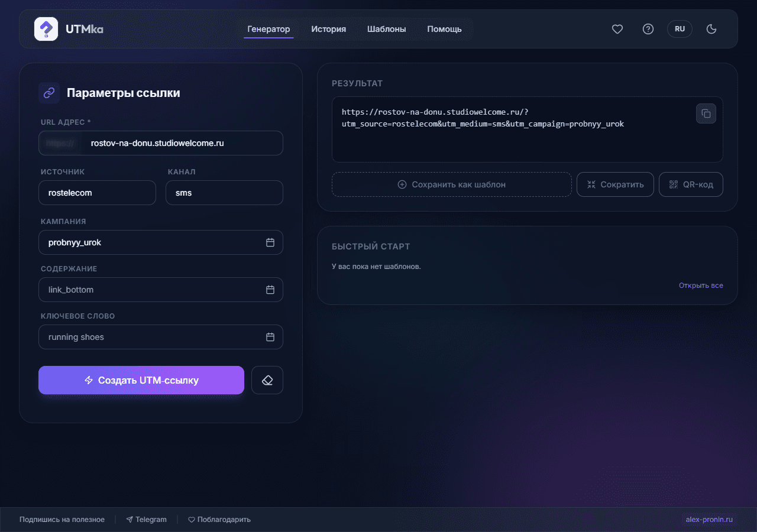Open the blurred https:// protocol prefix selector
Image resolution: width=757 pixels, height=532 pixels.
coord(61,143)
